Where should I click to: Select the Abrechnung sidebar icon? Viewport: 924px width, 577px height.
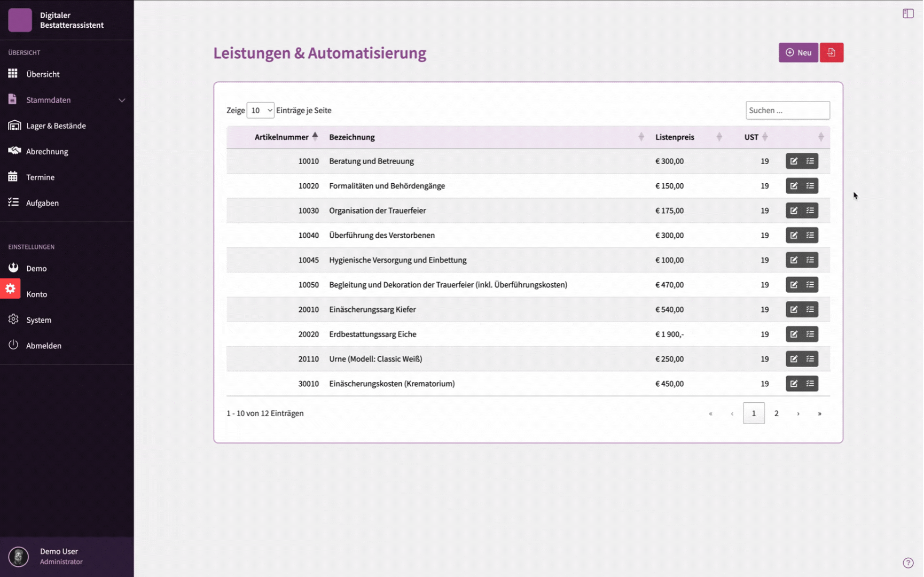(x=14, y=151)
